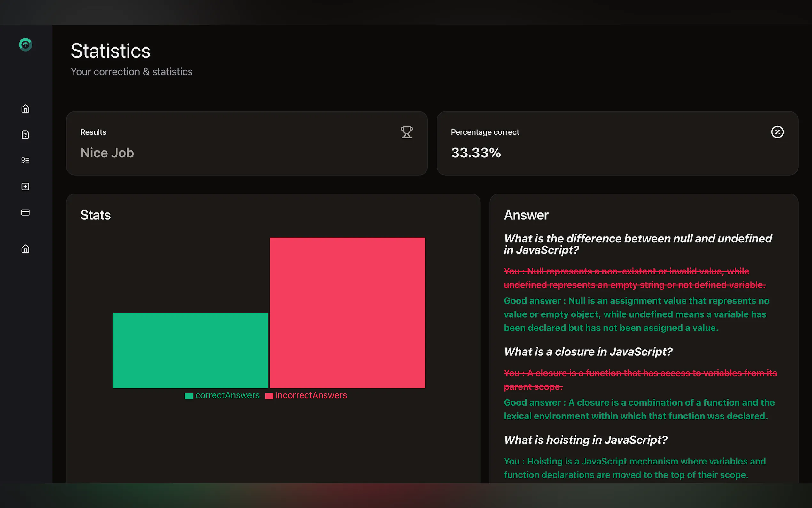Image resolution: width=812 pixels, height=508 pixels.
Task: Click the bottom home icon in sidebar
Action: tap(26, 249)
